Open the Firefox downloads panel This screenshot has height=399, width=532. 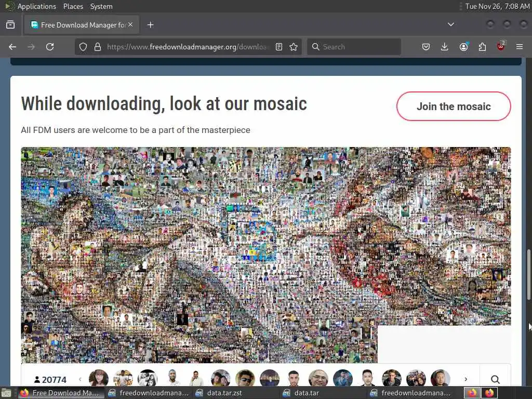[x=445, y=47]
